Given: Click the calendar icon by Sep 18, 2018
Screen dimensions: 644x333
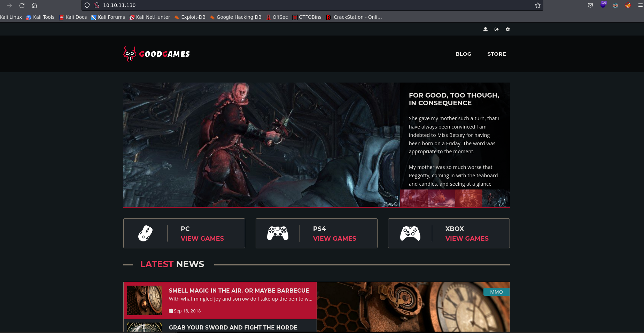Looking at the screenshot, I should coord(171,311).
